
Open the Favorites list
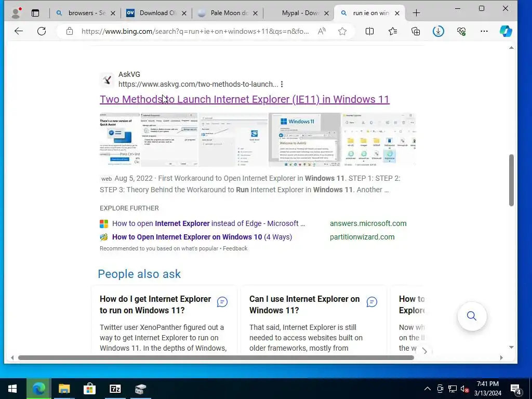(x=393, y=31)
